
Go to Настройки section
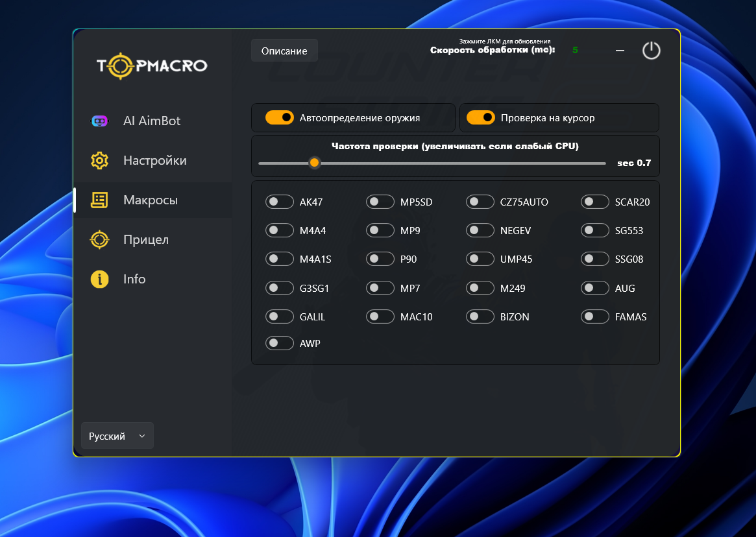153,161
